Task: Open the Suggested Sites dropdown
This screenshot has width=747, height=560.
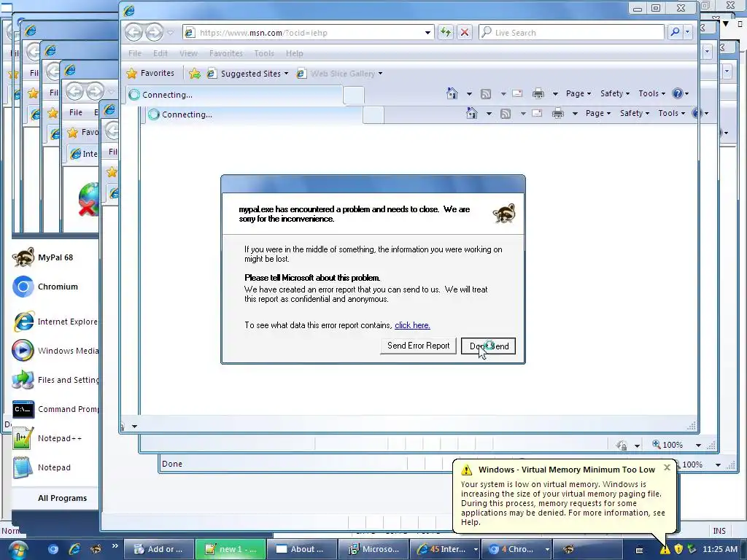Action: (x=248, y=74)
